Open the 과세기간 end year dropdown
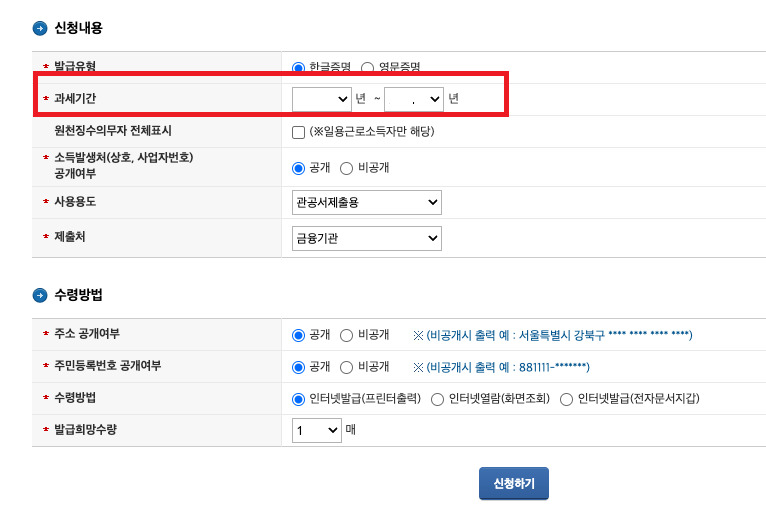Image resolution: width=766 pixels, height=527 pixels. pyautogui.click(x=414, y=99)
